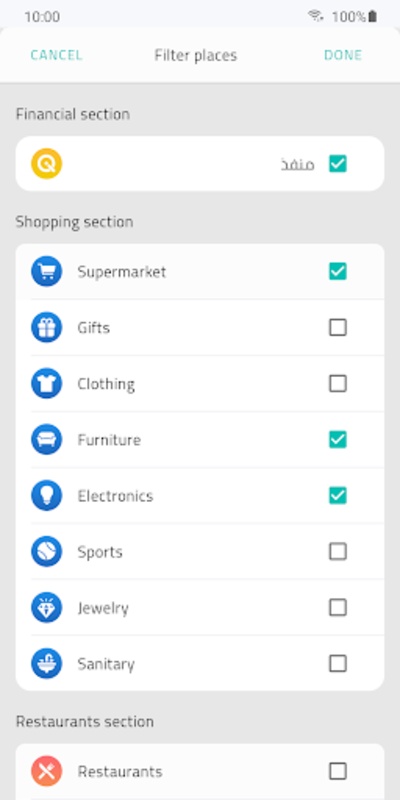
Task: Click the Electronics light bulb icon
Action: click(x=46, y=496)
